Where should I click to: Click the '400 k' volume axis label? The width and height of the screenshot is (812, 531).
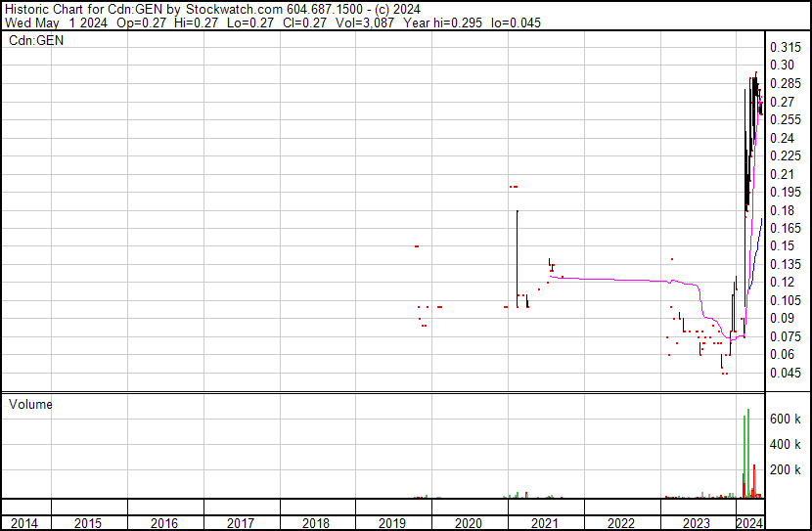(785, 444)
